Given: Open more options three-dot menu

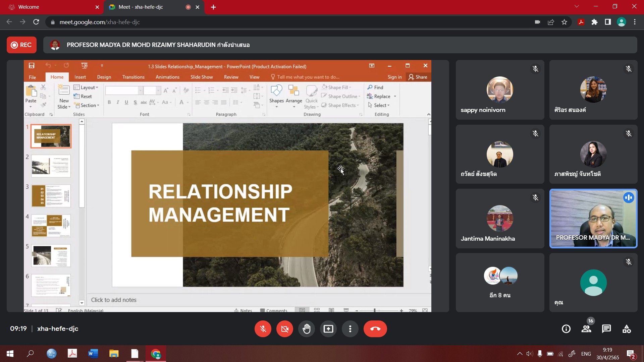Looking at the screenshot, I should click(350, 329).
